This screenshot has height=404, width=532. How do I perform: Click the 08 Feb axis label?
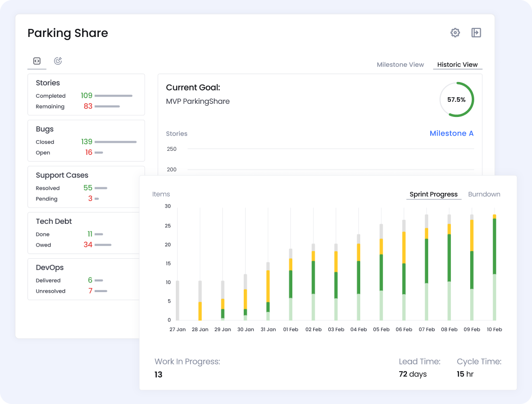(x=449, y=330)
